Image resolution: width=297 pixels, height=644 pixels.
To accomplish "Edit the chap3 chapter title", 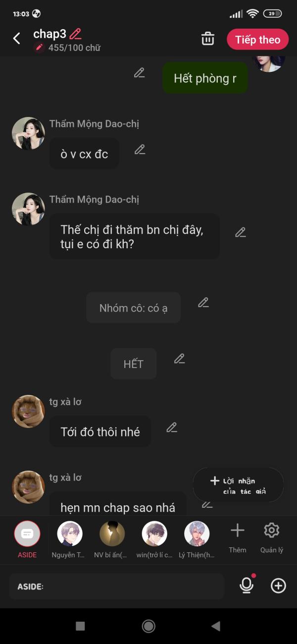I will (x=75, y=34).
